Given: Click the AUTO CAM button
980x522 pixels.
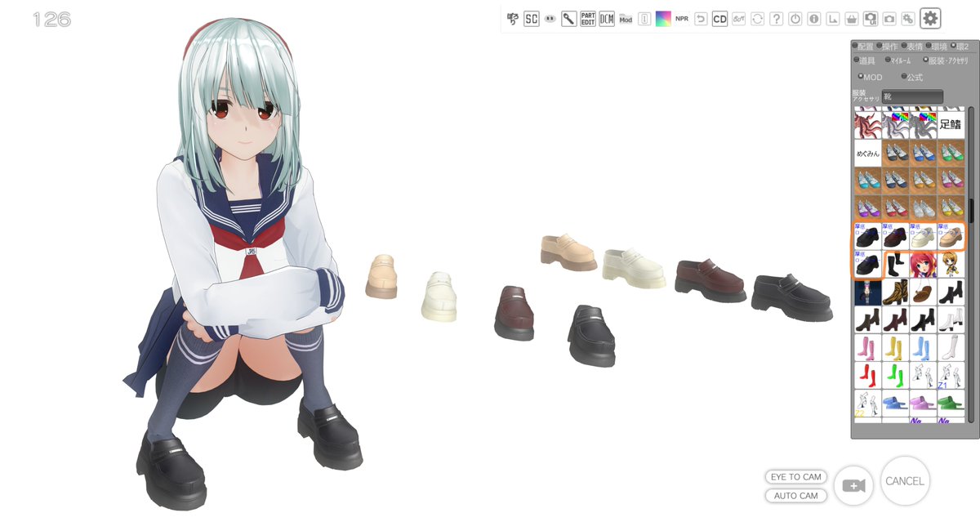Looking at the screenshot, I should click(x=795, y=495).
